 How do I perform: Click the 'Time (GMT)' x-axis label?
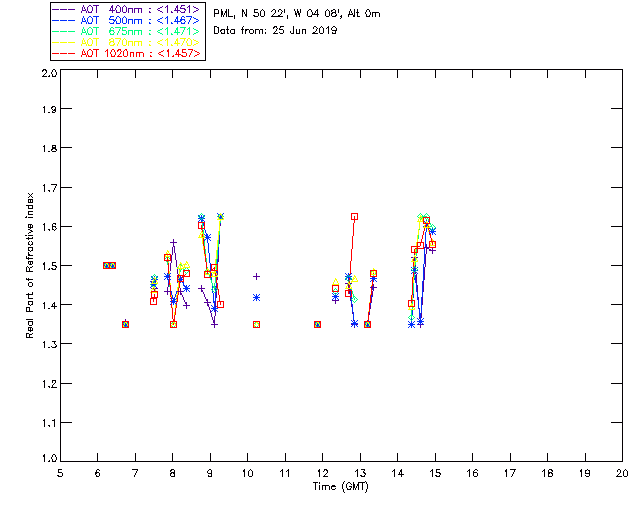point(341,487)
